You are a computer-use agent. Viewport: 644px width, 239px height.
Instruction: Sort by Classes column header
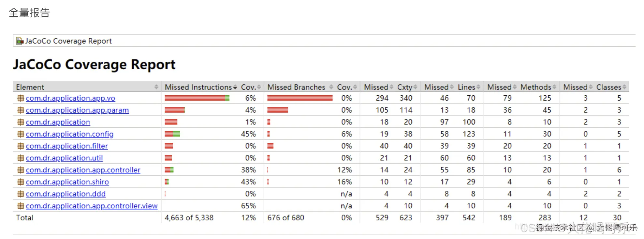[x=609, y=87]
